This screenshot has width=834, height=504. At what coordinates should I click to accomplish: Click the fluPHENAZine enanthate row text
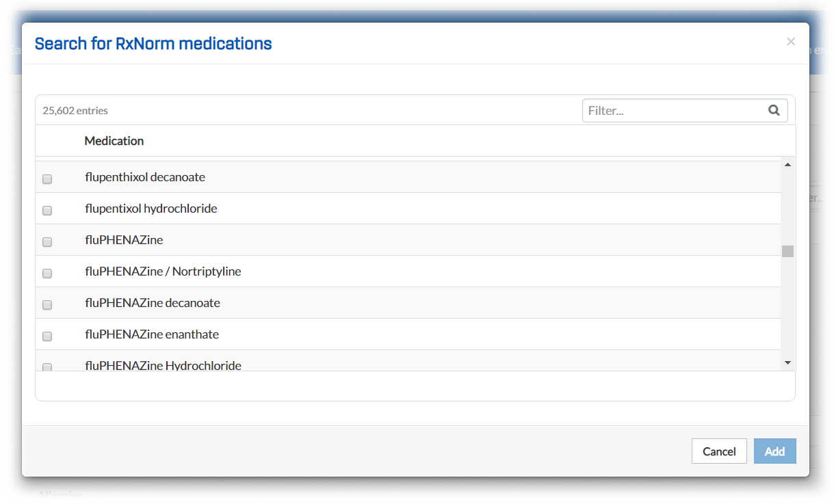(x=152, y=334)
